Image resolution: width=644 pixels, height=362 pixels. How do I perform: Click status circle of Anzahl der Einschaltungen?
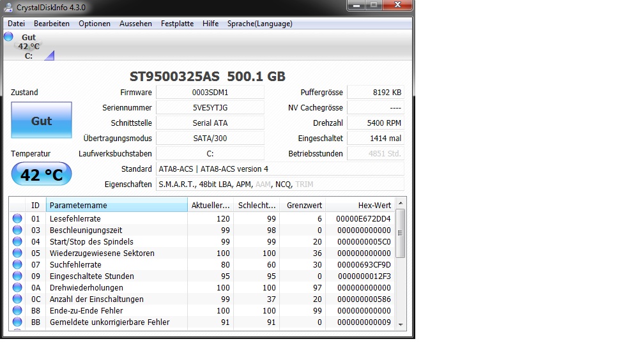click(17, 299)
